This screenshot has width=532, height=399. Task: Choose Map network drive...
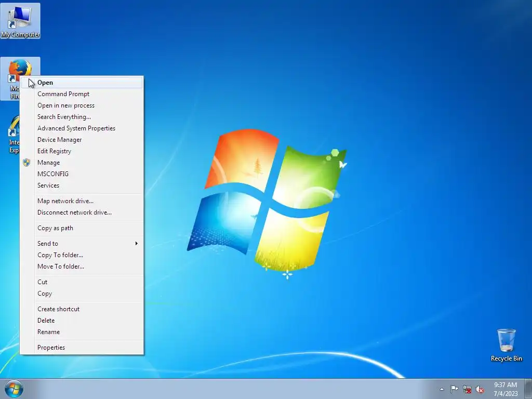(82, 201)
